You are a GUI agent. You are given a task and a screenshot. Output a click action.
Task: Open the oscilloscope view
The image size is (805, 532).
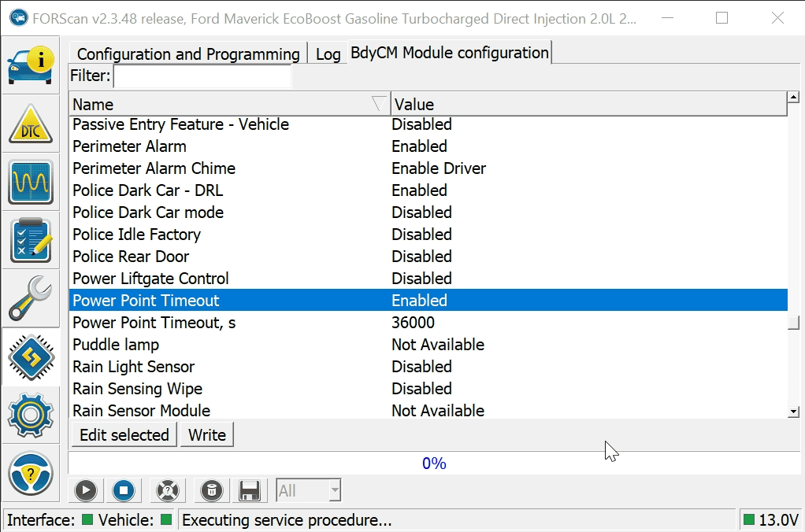(x=31, y=182)
